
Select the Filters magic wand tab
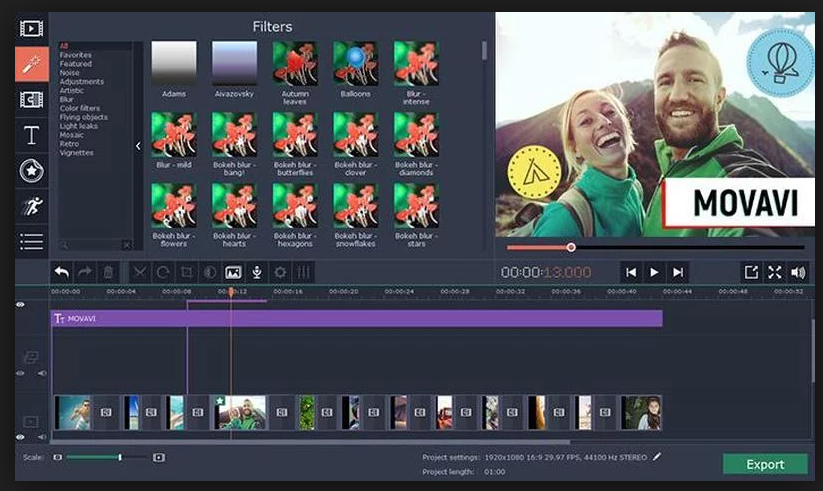click(x=31, y=64)
